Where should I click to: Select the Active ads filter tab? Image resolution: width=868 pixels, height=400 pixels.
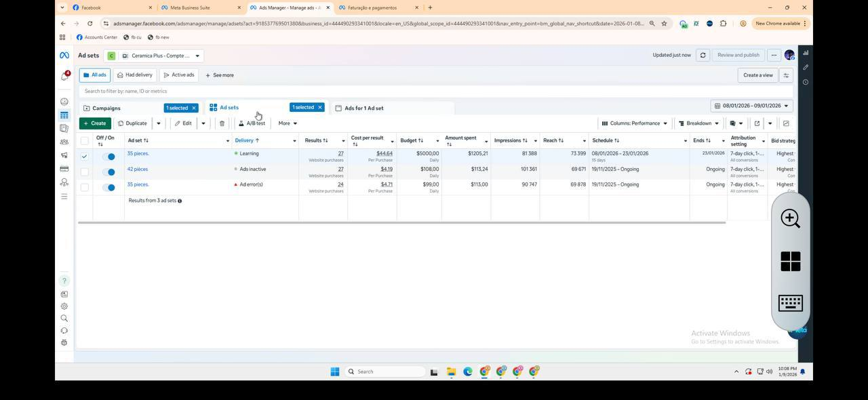179,75
